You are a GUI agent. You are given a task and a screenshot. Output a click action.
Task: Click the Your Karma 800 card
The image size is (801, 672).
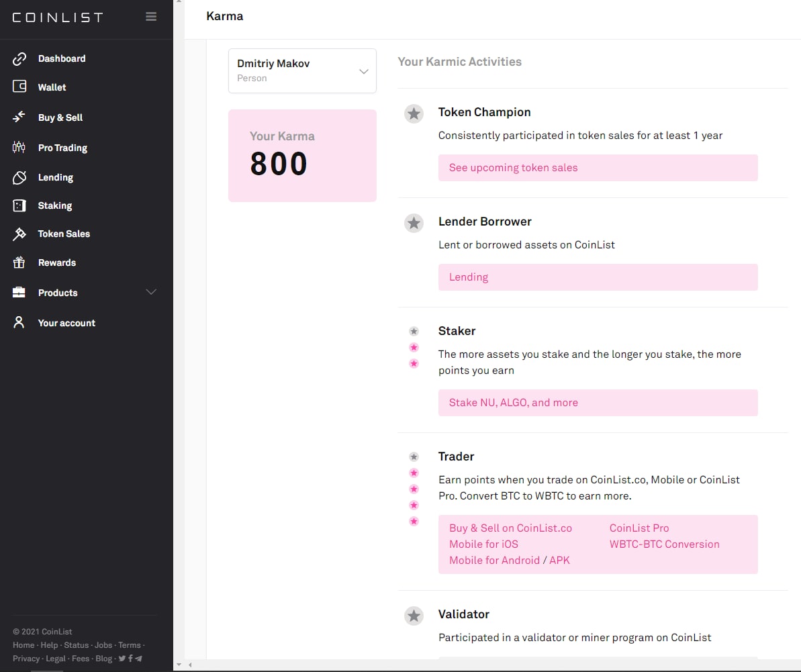[302, 156]
